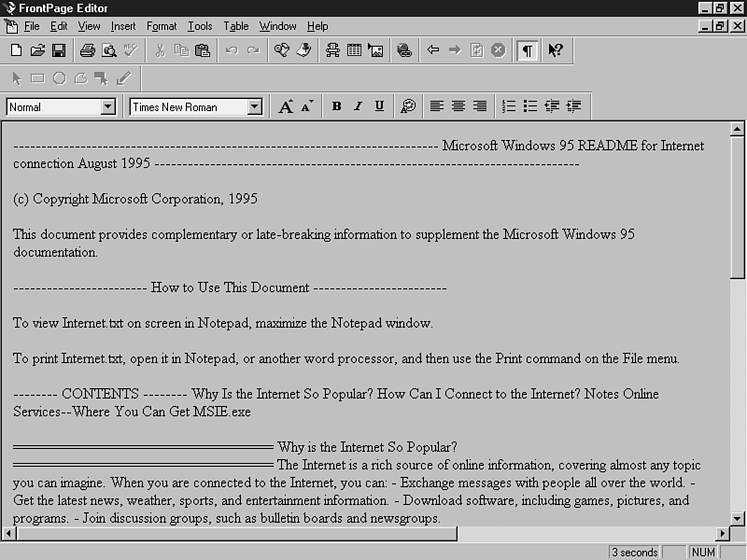Viewport: 747px width, 560px height.
Task: Click the Normal style combo box field
Action: point(61,107)
